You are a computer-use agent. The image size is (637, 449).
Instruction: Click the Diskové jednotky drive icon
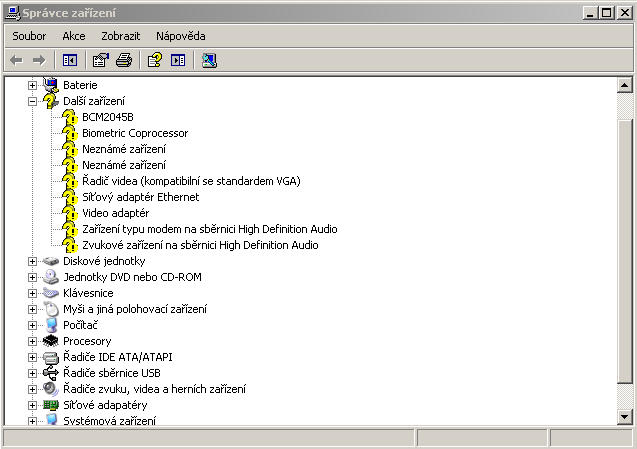51,261
